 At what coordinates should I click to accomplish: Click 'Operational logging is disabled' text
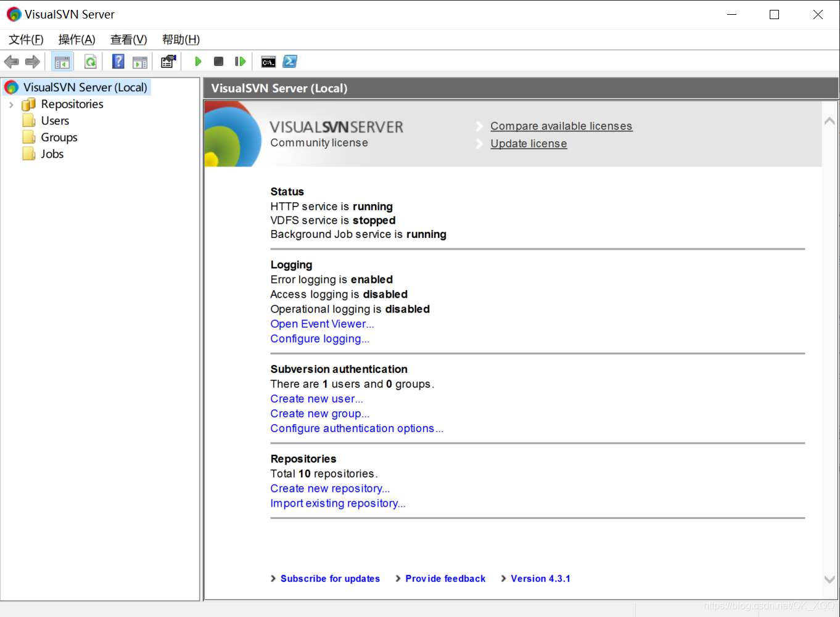350,309
